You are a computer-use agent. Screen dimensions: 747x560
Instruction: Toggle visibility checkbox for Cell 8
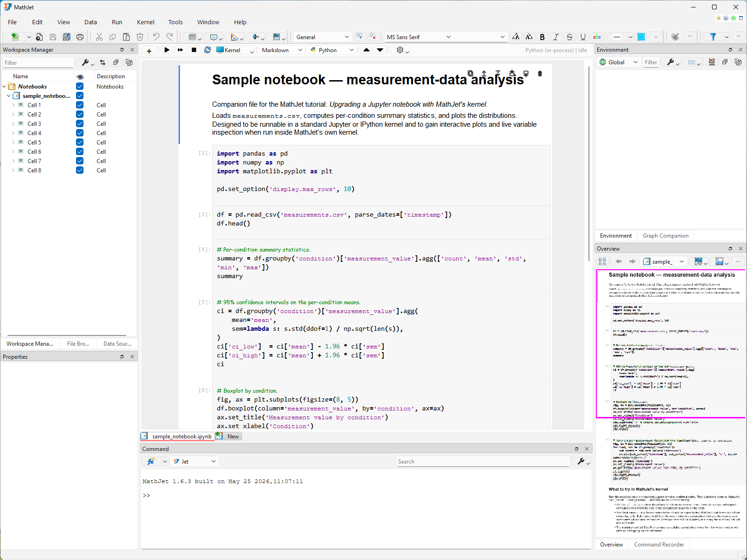tap(80, 170)
